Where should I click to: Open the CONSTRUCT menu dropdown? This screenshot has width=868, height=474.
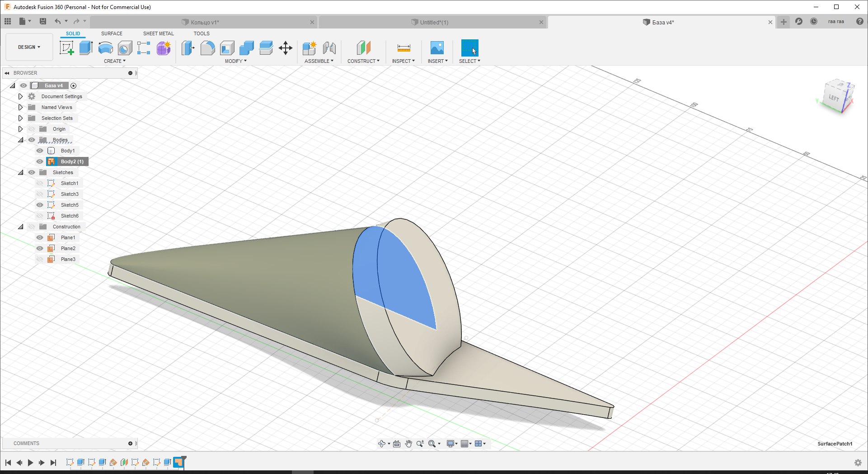click(363, 61)
